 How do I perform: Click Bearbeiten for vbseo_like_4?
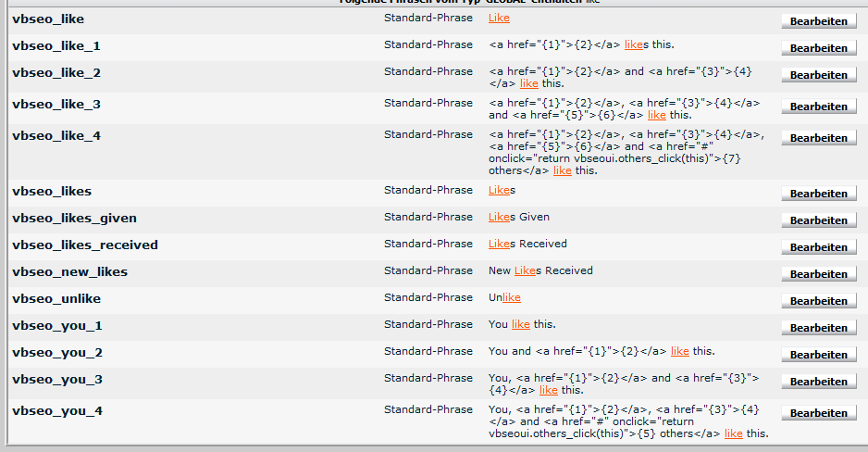pos(819,138)
